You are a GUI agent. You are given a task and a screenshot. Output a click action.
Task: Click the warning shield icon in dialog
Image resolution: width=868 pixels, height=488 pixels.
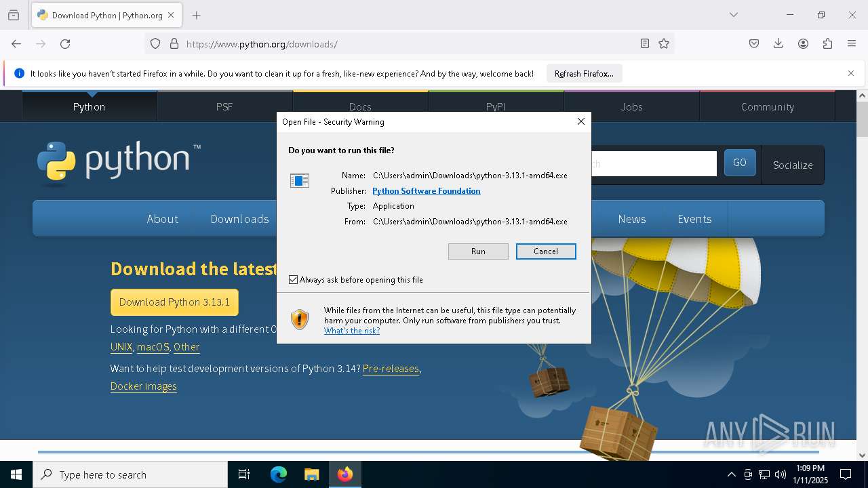click(x=300, y=319)
